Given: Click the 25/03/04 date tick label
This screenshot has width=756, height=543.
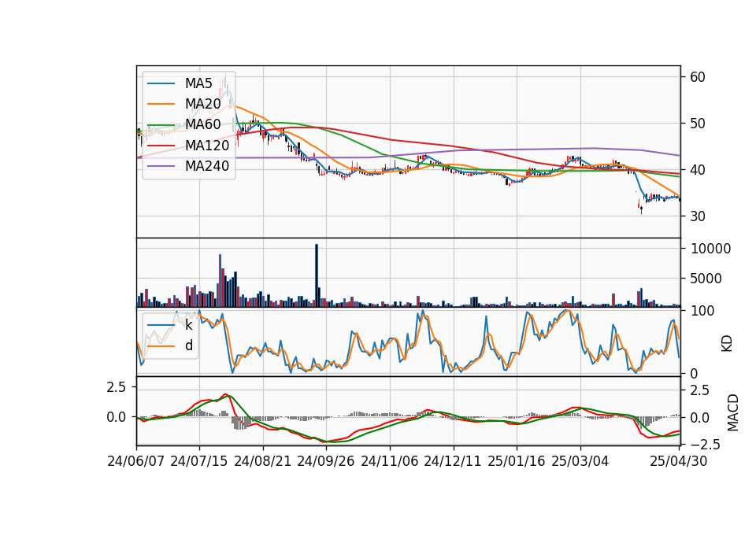Looking at the screenshot, I should pos(580,461).
